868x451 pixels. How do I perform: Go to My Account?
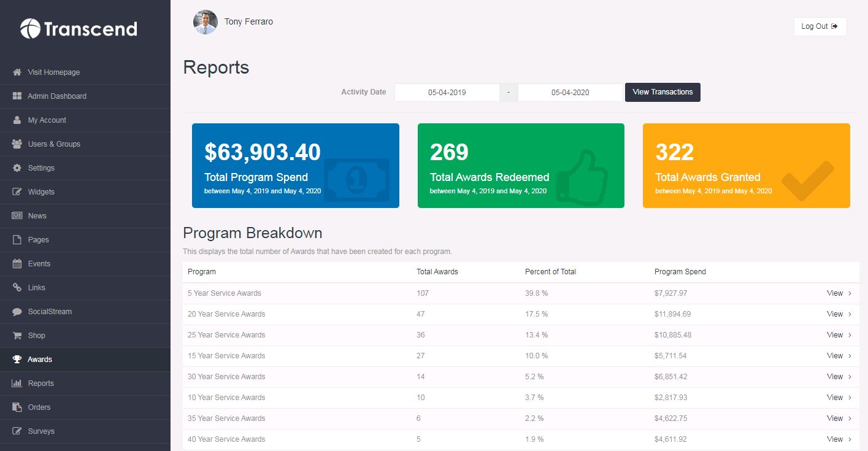tap(85, 120)
